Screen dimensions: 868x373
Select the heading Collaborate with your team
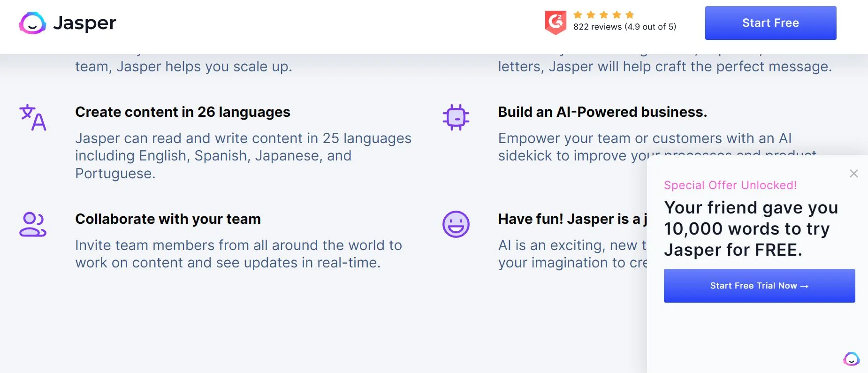point(168,219)
